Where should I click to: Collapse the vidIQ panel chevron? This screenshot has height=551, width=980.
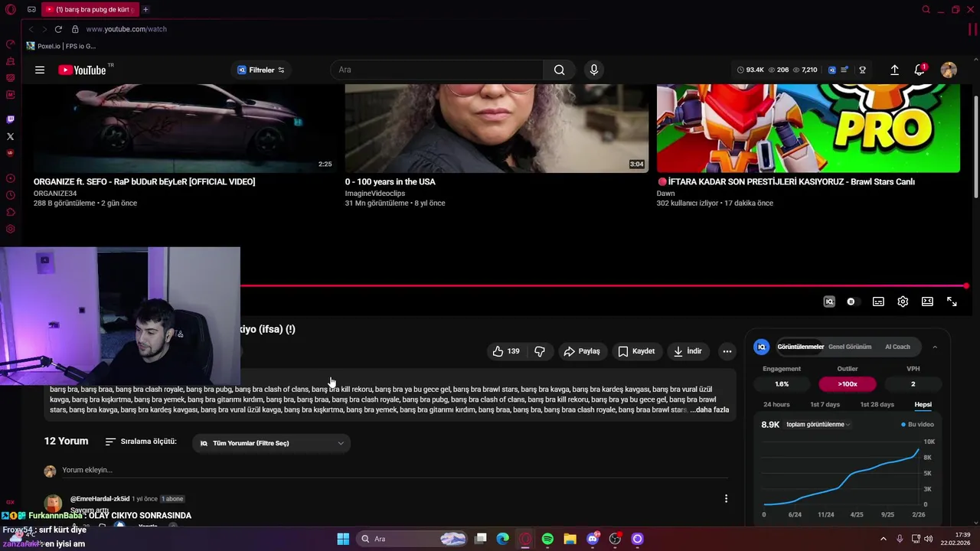click(x=935, y=347)
